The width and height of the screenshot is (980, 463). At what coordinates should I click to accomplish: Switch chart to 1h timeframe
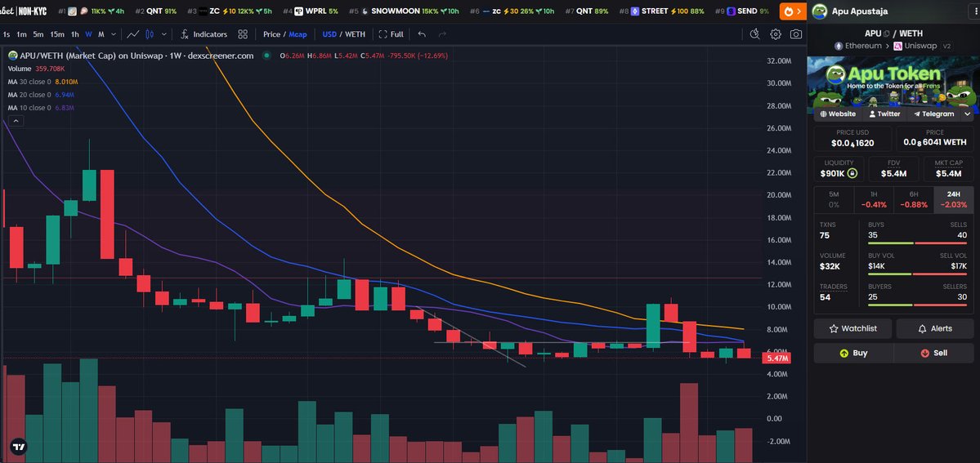click(75, 34)
